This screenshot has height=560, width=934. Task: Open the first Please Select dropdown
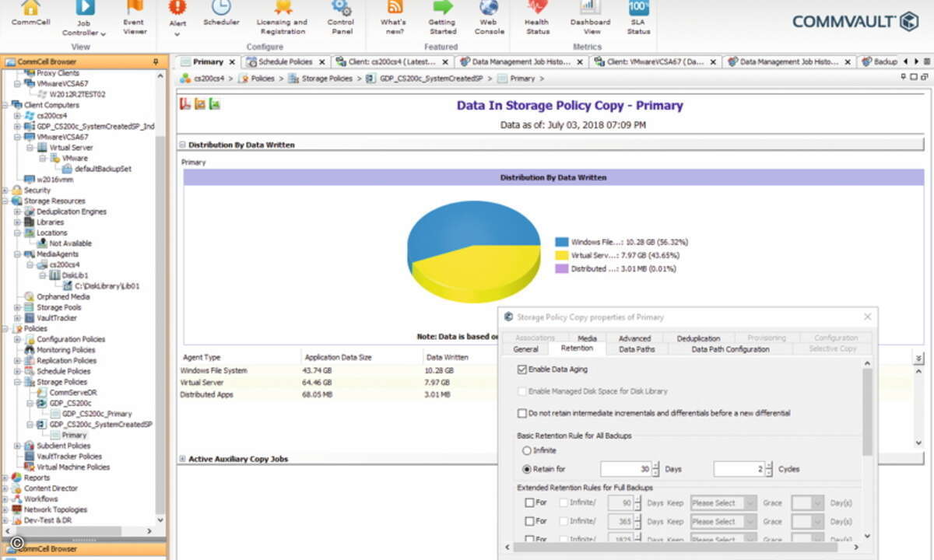(x=723, y=503)
